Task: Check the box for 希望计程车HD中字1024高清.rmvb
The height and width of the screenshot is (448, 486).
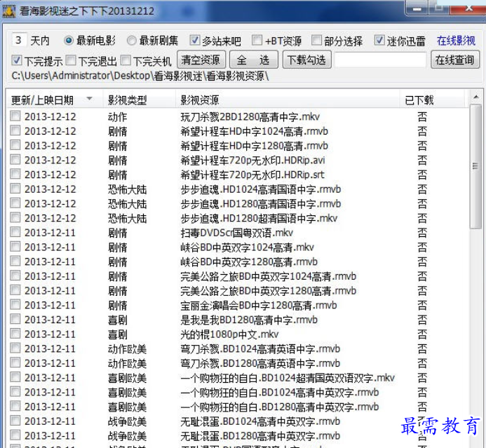Action: pyautogui.click(x=15, y=130)
